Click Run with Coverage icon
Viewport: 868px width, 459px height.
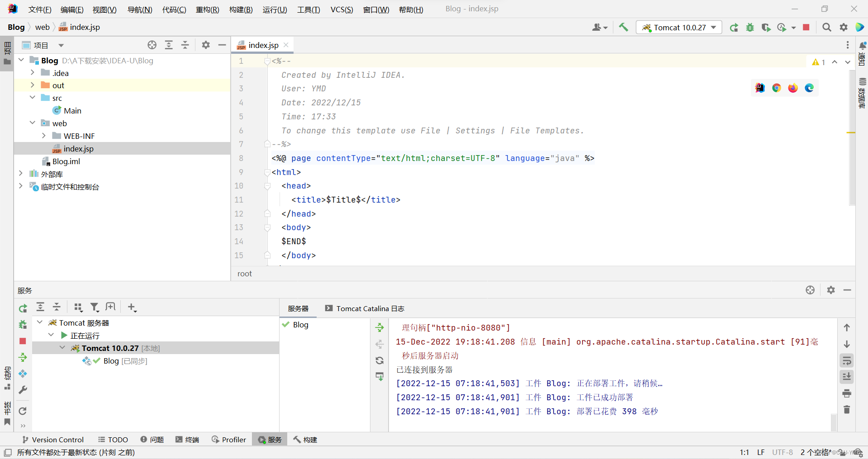coord(766,28)
